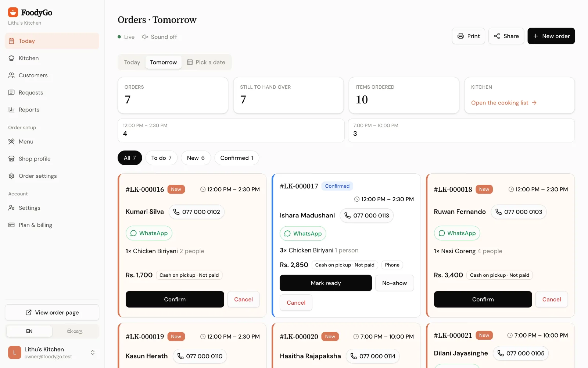
Task: Mark ready order #LK-000017
Action: (326, 283)
